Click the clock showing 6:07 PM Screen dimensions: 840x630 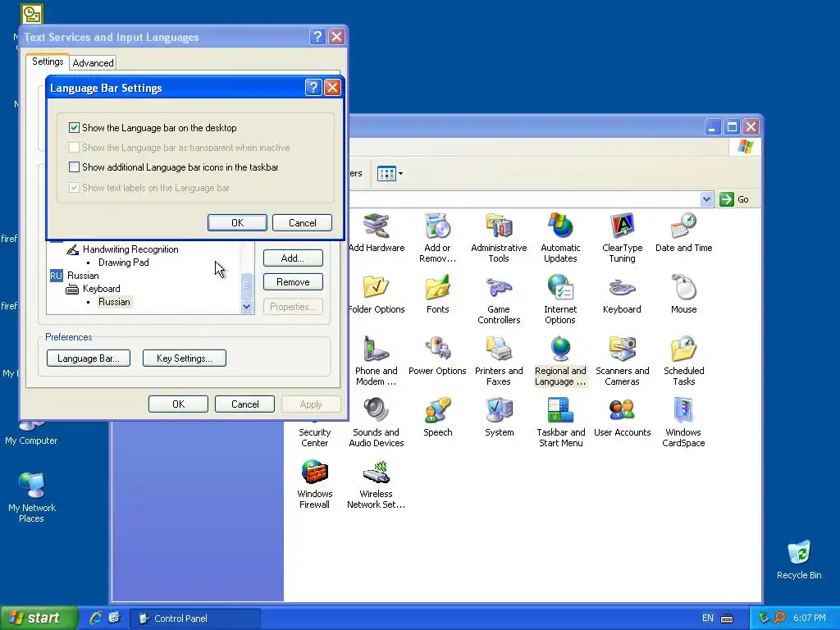809,619
